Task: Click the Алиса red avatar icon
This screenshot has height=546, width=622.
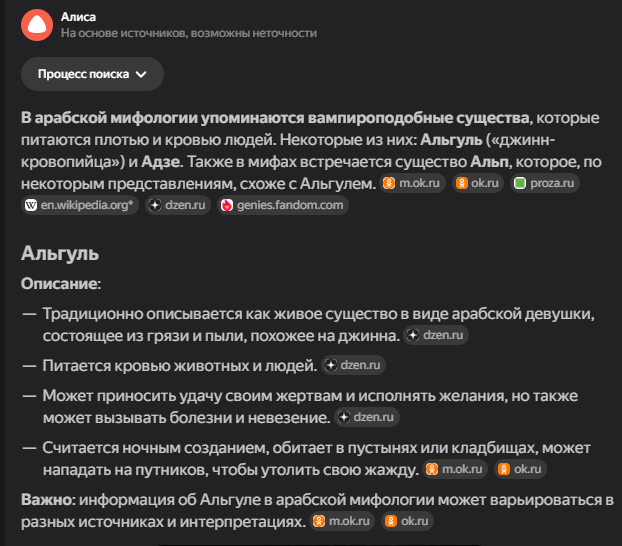Action: tap(36, 24)
